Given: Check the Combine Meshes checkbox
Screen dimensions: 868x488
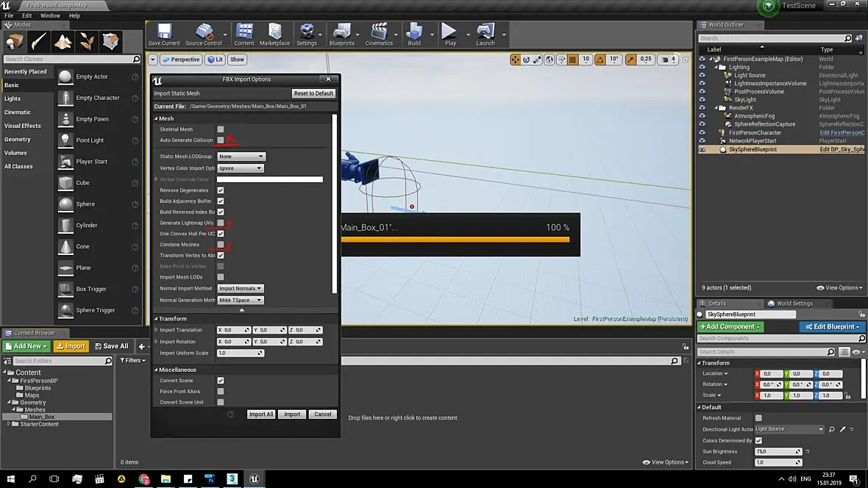Looking at the screenshot, I should (x=220, y=244).
